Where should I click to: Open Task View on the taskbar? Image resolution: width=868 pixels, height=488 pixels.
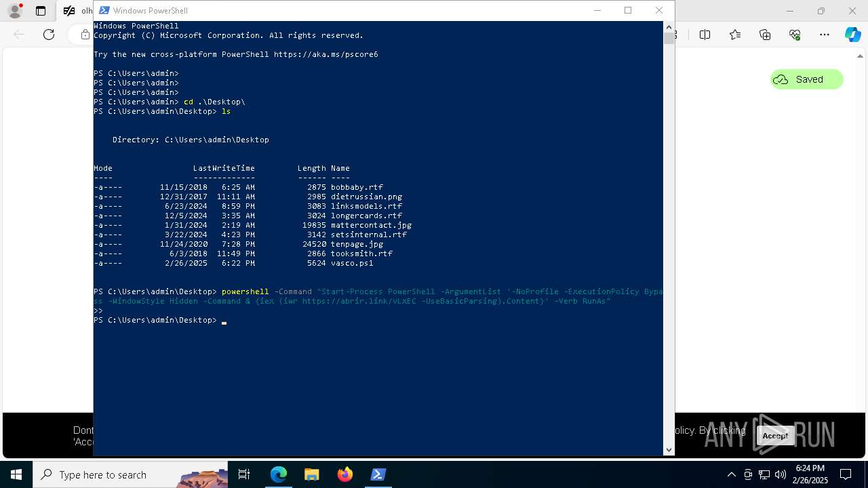pos(244,474)
